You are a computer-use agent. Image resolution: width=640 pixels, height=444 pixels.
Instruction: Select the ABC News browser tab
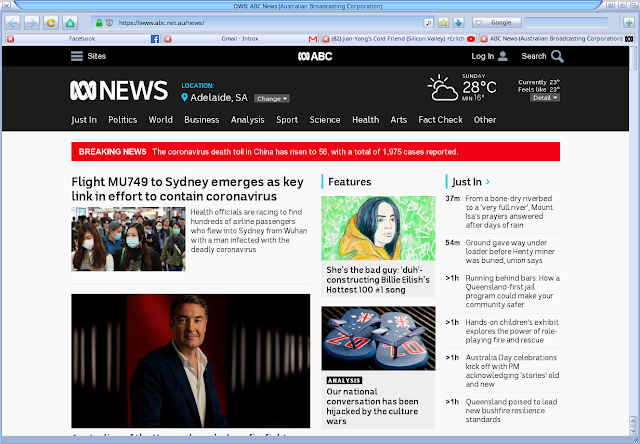tap(556, 39)
